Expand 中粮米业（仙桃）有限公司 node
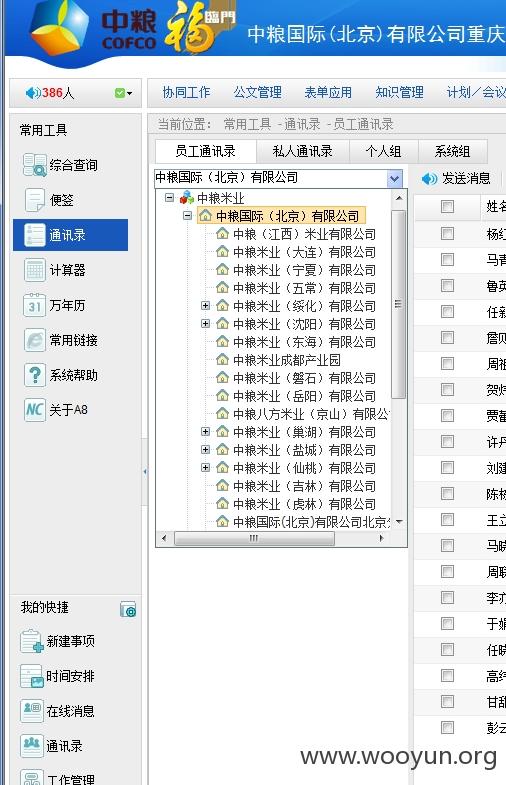Screen dimensions: 506x785 [x=205, y=468]
